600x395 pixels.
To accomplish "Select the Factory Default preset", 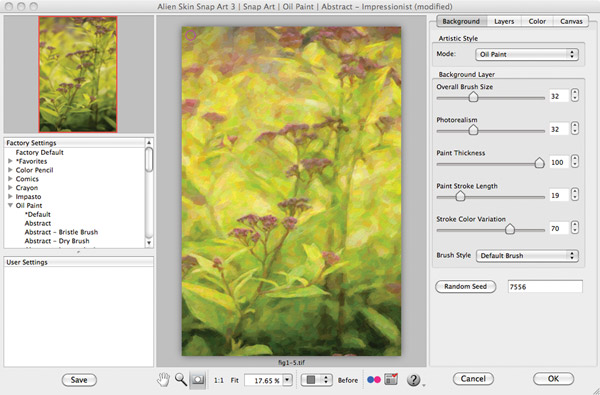I will click(x=39, y=152).
